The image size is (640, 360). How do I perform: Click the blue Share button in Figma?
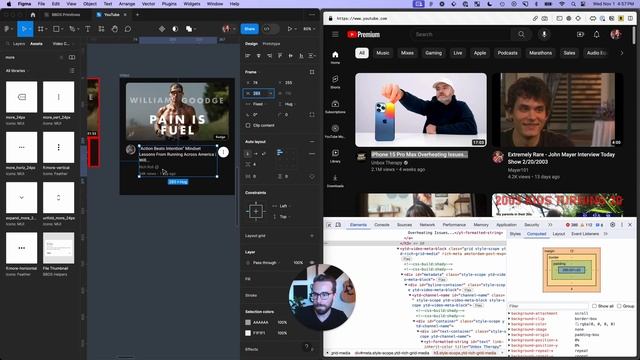pos(250,29)
